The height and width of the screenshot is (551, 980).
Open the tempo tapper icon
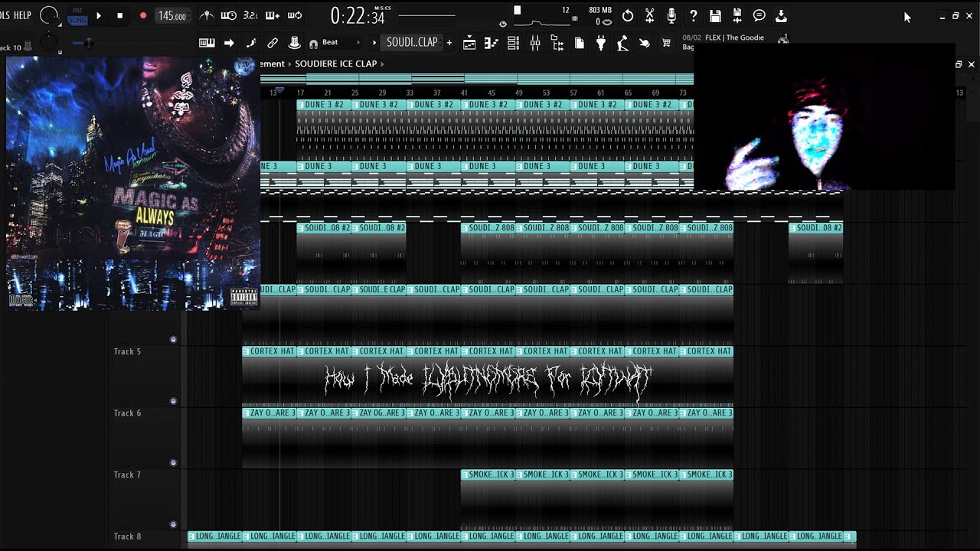(x=622, y=44)
